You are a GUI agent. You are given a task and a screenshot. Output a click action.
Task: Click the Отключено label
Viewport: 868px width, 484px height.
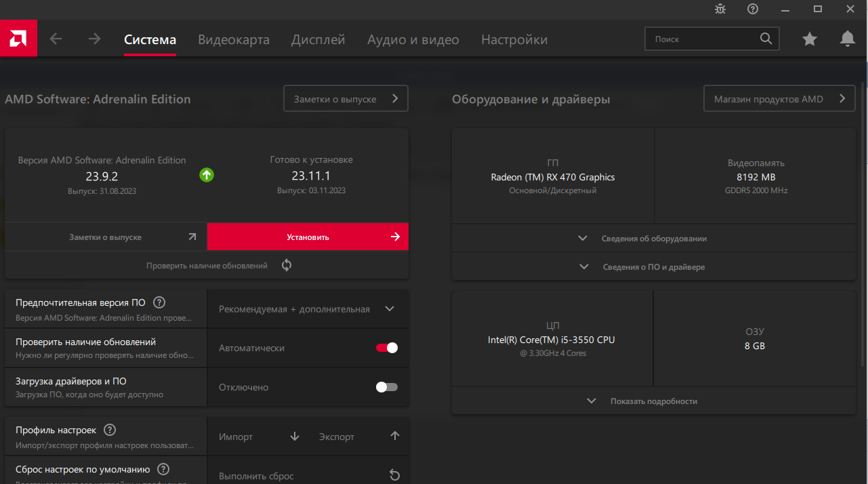(x=243, y=387)
